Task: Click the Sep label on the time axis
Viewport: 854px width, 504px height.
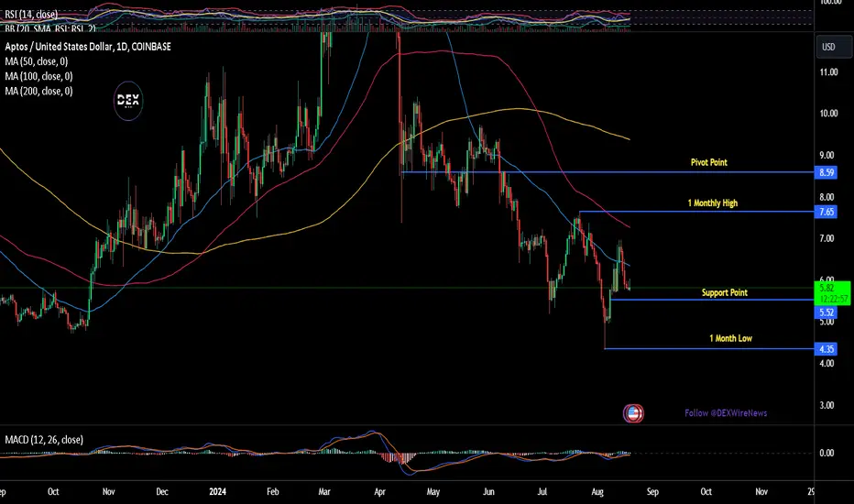Action: pos(652,491)
